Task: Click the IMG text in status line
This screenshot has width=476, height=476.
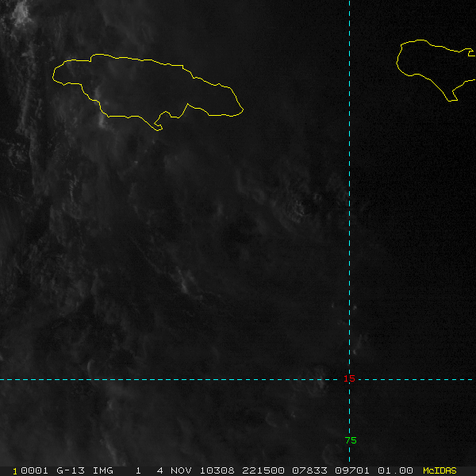Action: pyautogui.click(x=103, y=470)
